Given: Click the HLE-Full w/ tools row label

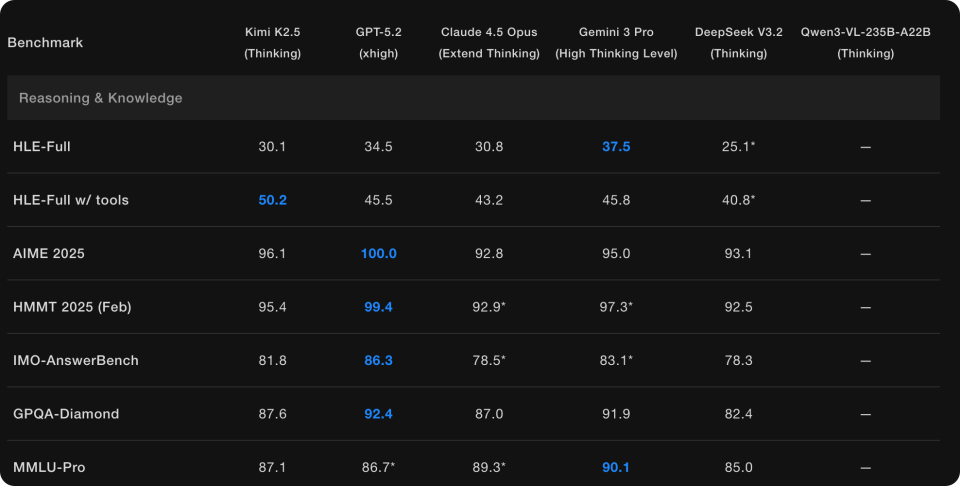Looking at the screenshot, I should pyautogui.click(x=71, y=200).
